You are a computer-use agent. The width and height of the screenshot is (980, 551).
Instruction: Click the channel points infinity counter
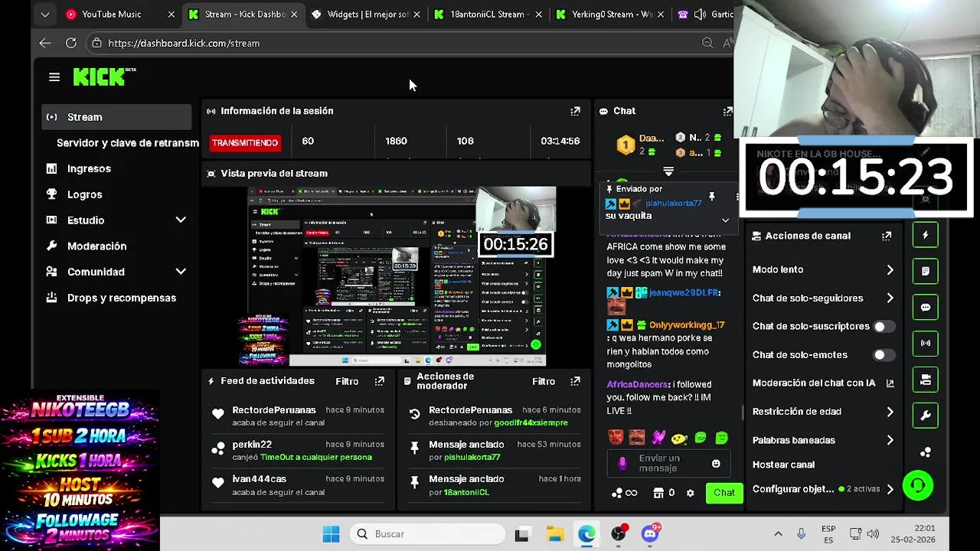click(625, 493)
